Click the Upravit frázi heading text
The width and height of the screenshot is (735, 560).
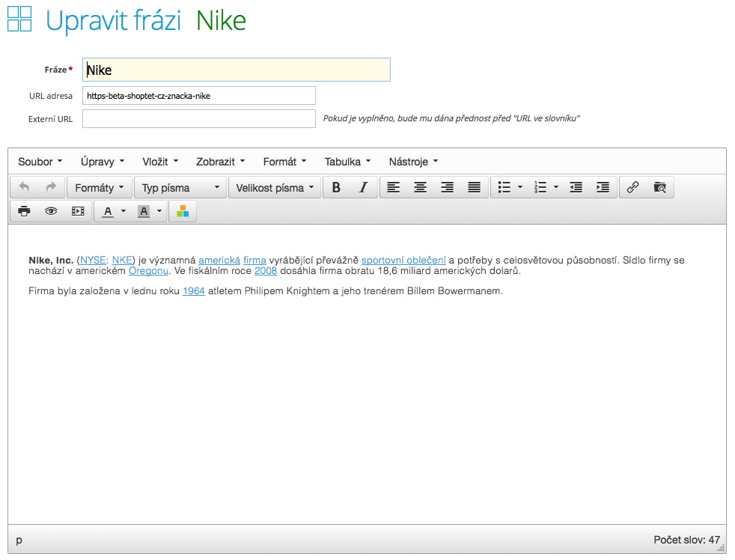[113, 21]
